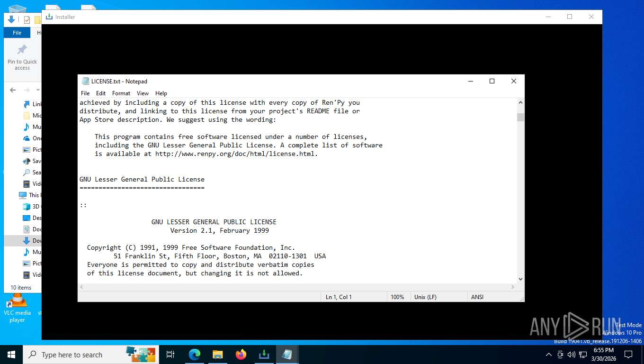This screenshot has width=644, height=364.
Task: Open Explorer's recent locations chevron
Action: pos(38,90)
